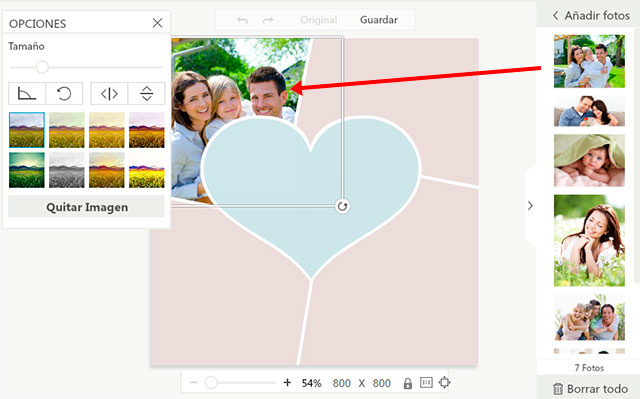Viewport: 640px width, 399px height.
Task: Click the straighten angle icon
Action: coord(27,93)
